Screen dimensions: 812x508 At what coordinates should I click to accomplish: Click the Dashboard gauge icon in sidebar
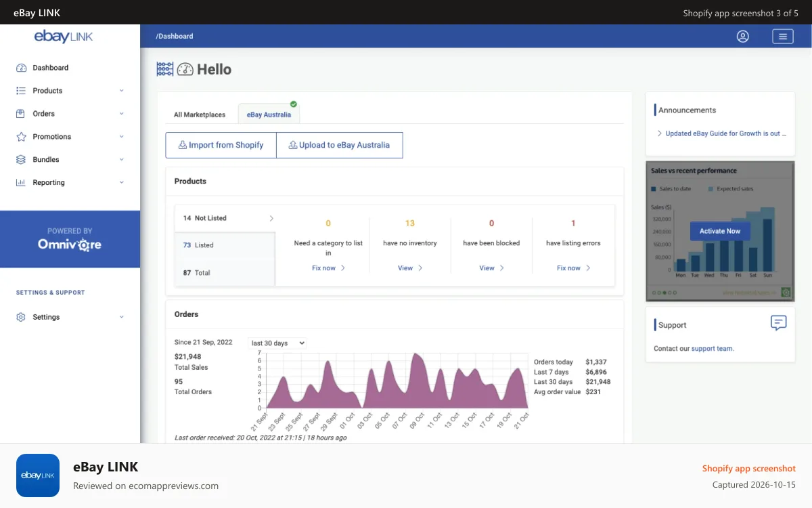(x=21, y=68)
